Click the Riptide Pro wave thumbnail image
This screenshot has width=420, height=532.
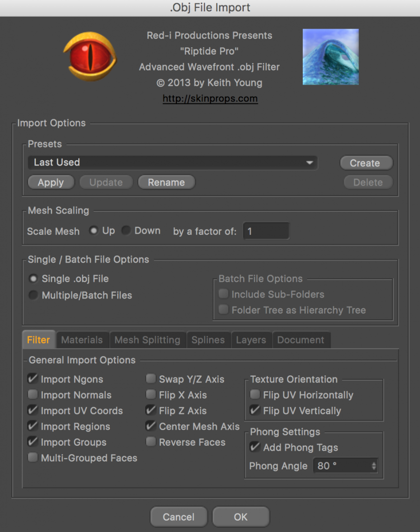330,57
